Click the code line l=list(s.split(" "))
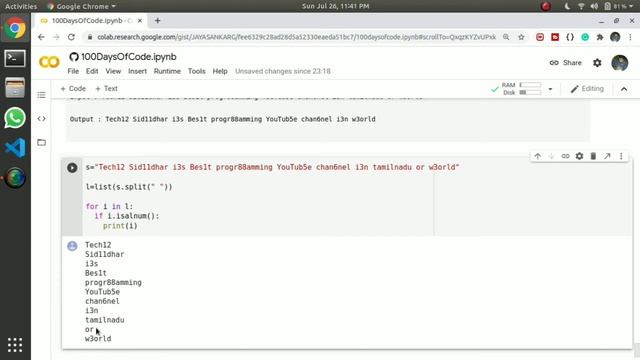The height and width of the screenshot is (360, 640). [x=129, y=187]
